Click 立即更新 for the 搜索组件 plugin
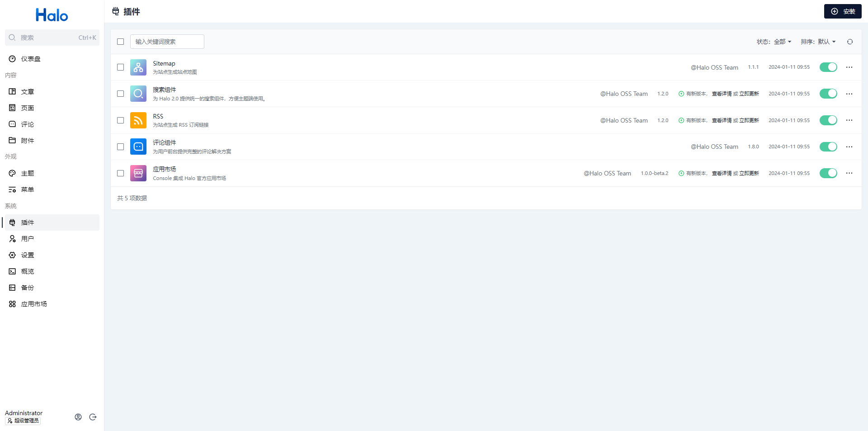Image resolution: width=868 pixels, height=431 pixels. 749,94
